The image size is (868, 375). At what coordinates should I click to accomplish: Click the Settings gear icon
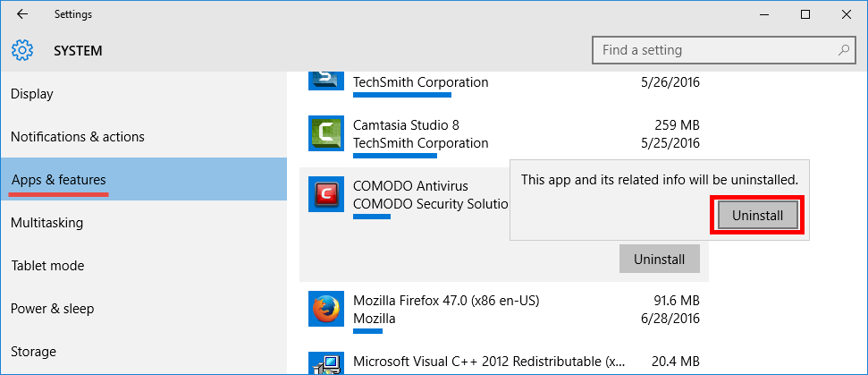[22, 50]
